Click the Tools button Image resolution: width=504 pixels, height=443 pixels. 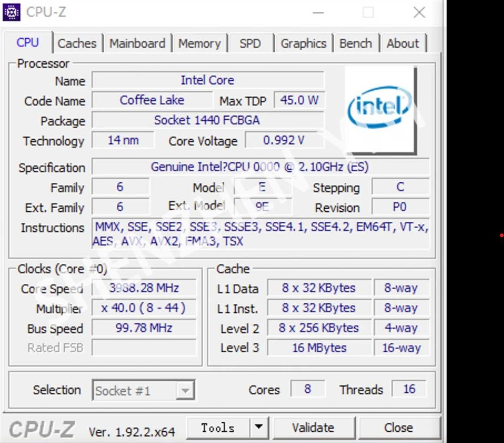coord(218,427)
